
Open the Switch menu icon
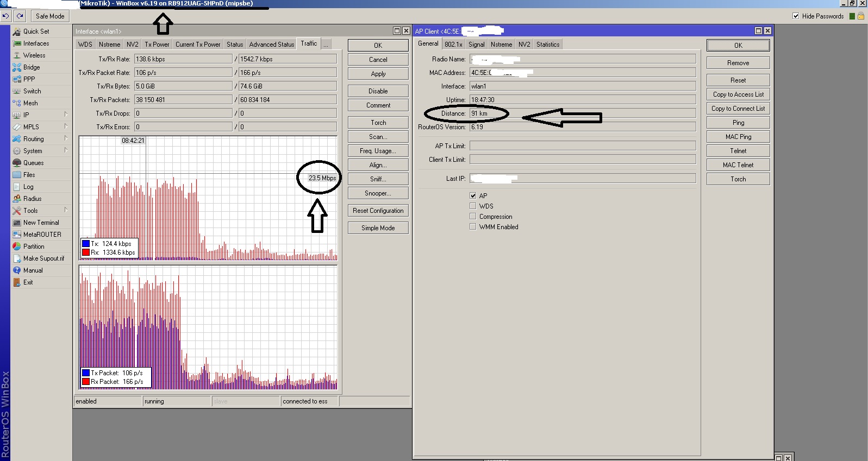[17, 91]
